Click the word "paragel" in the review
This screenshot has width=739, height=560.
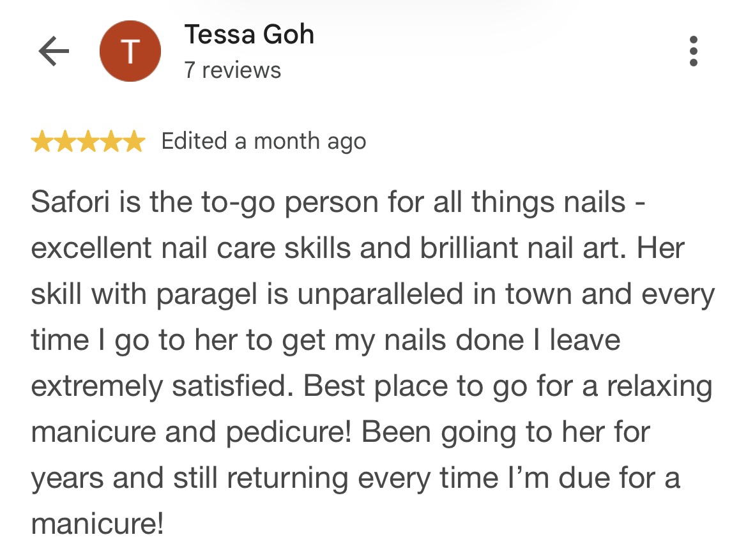pyautogui.click(x=206, y=295)
